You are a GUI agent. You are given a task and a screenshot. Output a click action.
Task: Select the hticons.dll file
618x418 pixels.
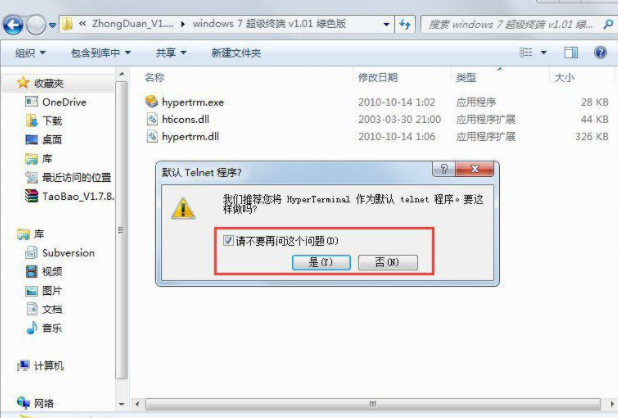click(x=185, y=119)
